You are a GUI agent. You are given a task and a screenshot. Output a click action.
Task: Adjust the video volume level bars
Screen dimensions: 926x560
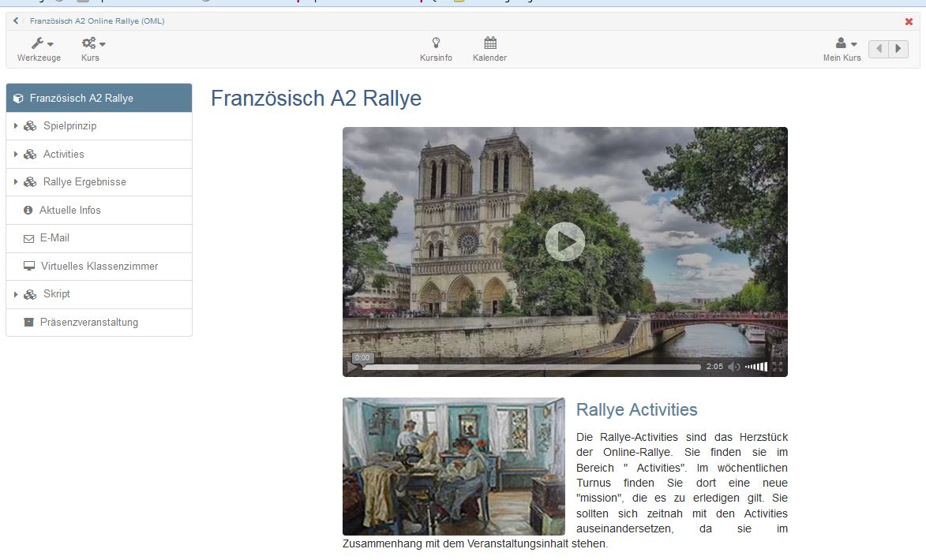tap(756, 366)
